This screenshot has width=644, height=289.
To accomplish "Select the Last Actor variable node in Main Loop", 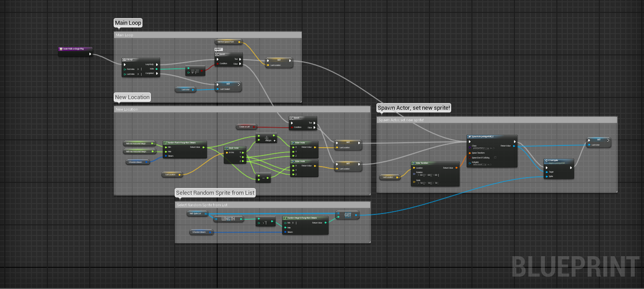I will (186, 90).
